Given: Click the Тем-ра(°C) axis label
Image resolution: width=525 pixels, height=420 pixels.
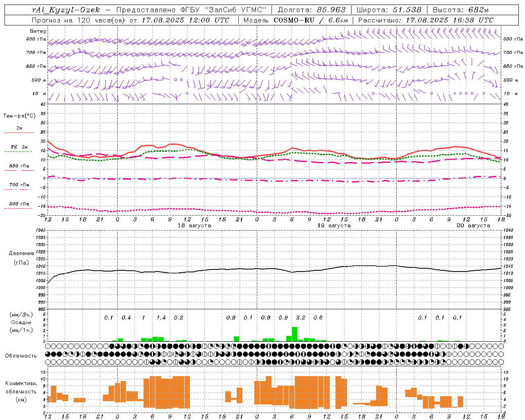Looking at the screenshot, I should pos(19,116).
